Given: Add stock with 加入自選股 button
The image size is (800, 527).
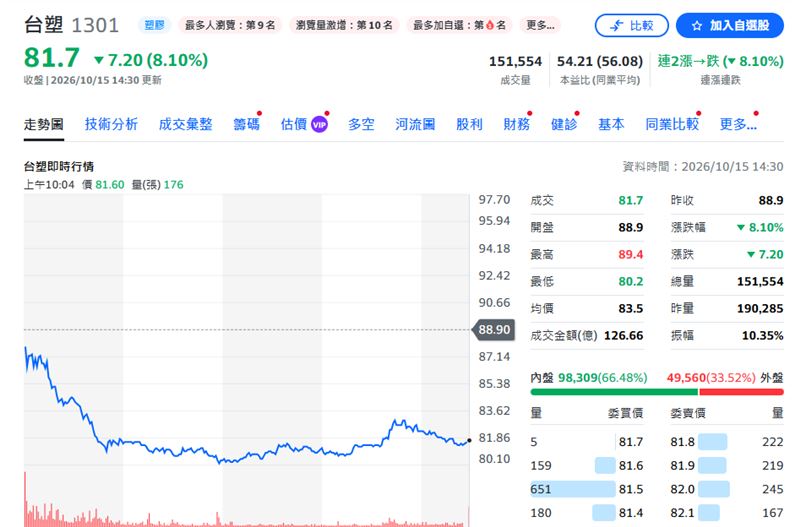Looking at the screenshot, I should click(730, 26).
